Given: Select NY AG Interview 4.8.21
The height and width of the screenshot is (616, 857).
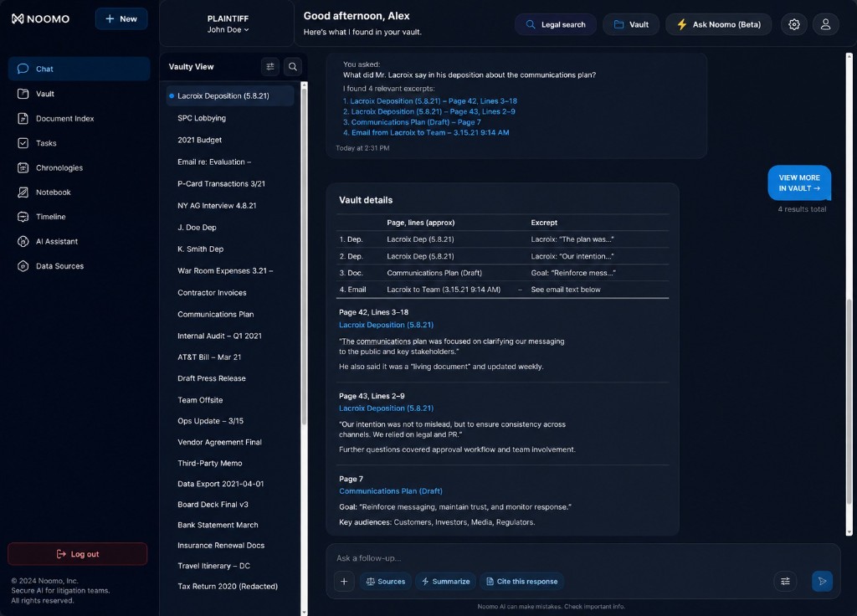Looking at the screenshot, I should tap(217, 206).
